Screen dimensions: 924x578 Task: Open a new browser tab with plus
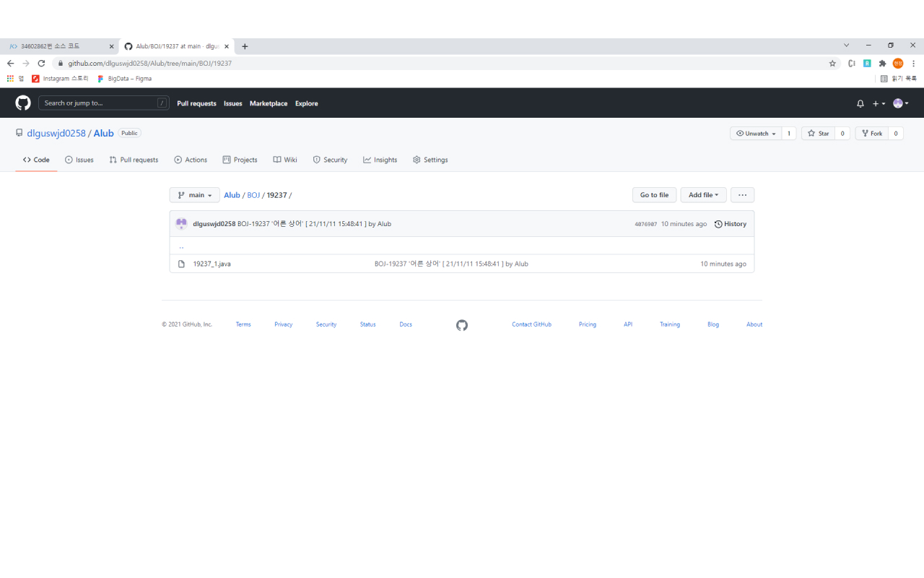tap(245, 46)
